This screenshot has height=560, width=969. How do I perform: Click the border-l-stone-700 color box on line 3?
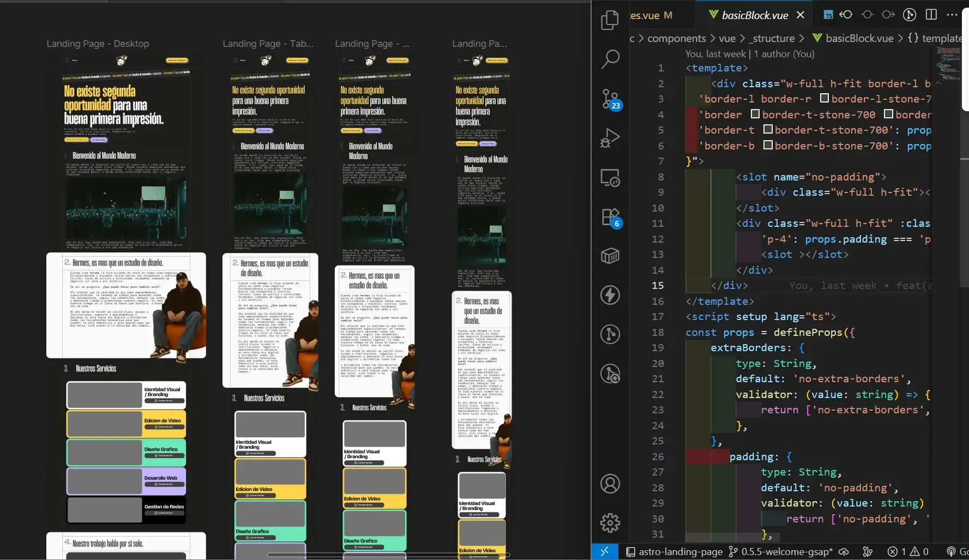(x=824, y=98)
